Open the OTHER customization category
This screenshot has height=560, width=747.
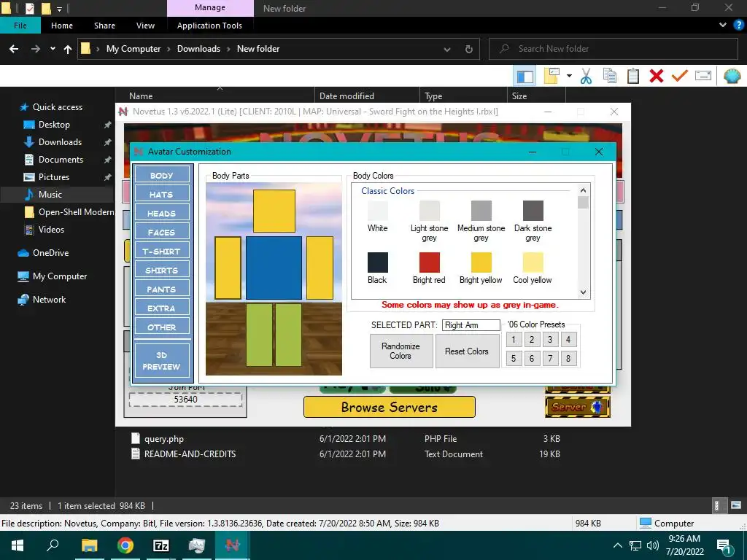pyautogui.click(x=162, y=327)
